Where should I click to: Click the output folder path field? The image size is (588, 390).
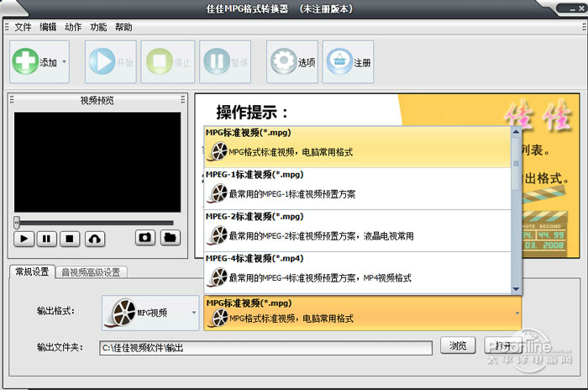(x=266, y=348)
